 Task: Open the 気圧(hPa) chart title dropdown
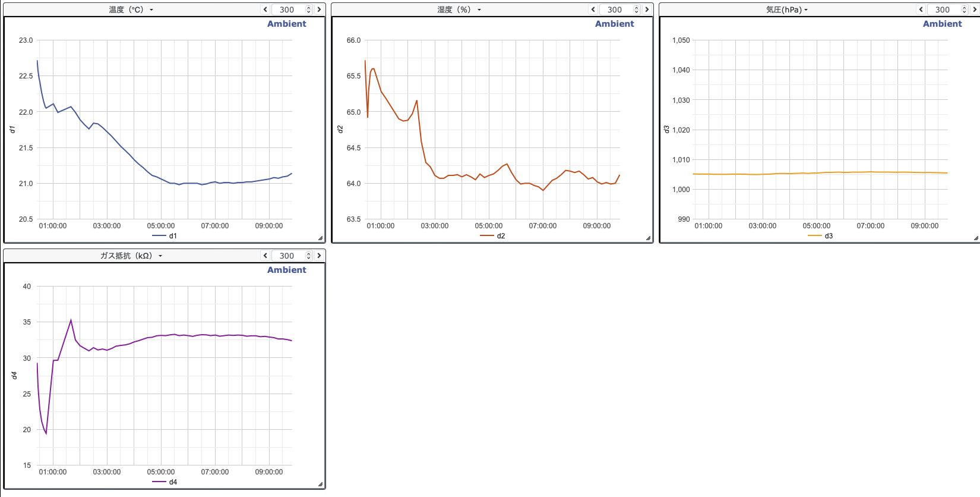point(787,10)
